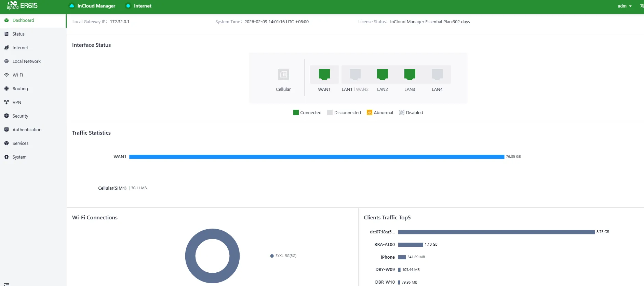Screen dimensions: 644x286
Task: Select the WAN1 port icon
Action: coord(324,74)
